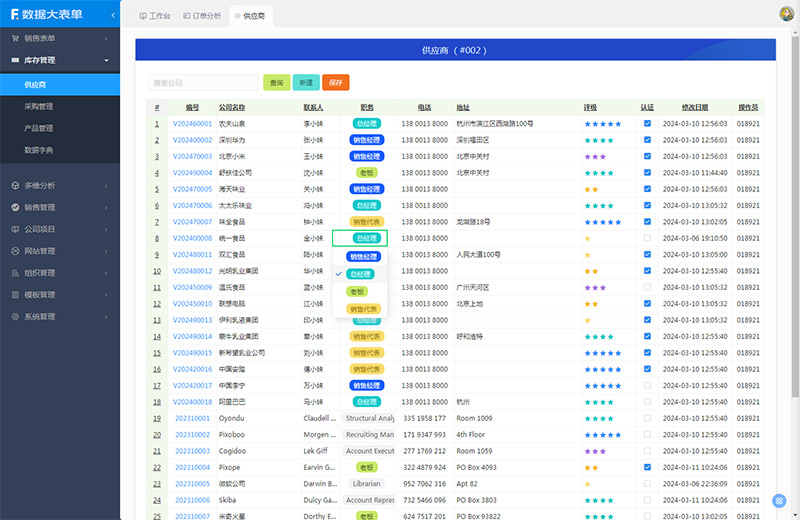Click the monitor icon on the 工作台 tab
The width and height of the screenshot is (800, 520).
tap(143, 16)
